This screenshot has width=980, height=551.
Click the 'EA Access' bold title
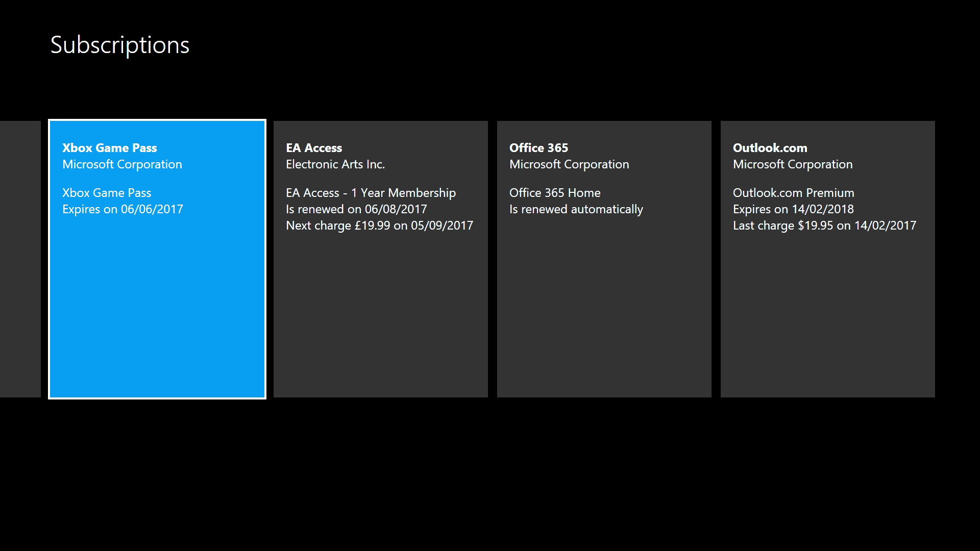pos(314,148)
